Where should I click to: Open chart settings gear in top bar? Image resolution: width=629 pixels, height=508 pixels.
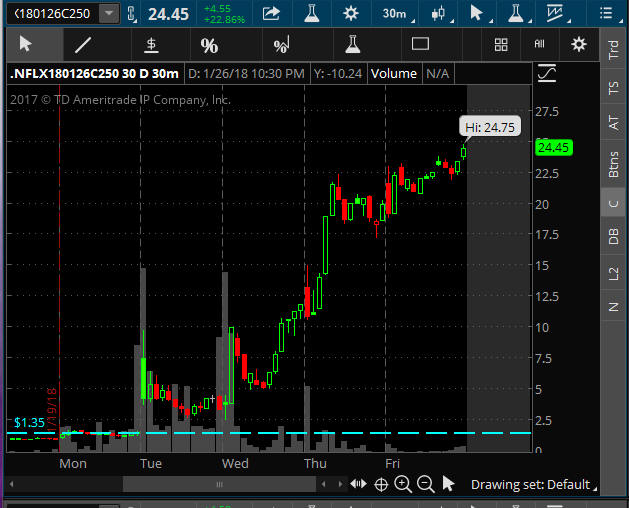pos(351,13)
